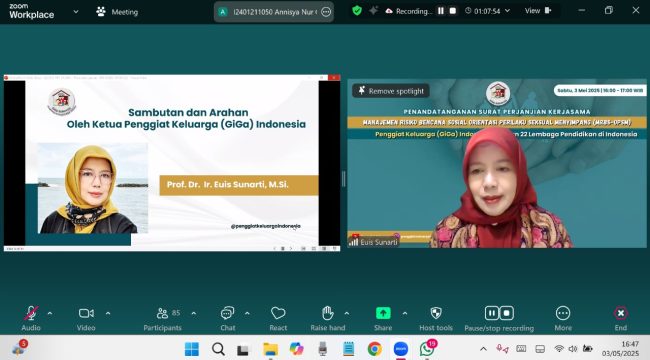
Task: Unmute the microphone Audio icon
Action: point(31,314)
